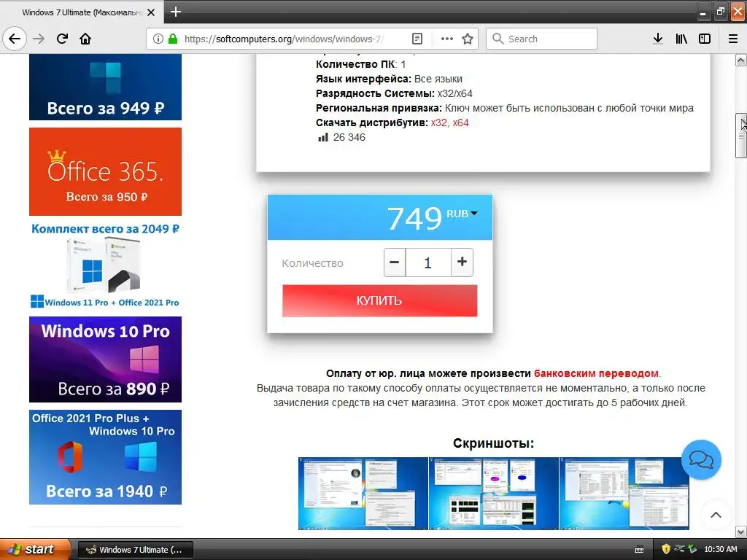The height and width of the screenshot is (560, 747).
Task: Click the keyboard icon in system tray
Action: [639, 550]
